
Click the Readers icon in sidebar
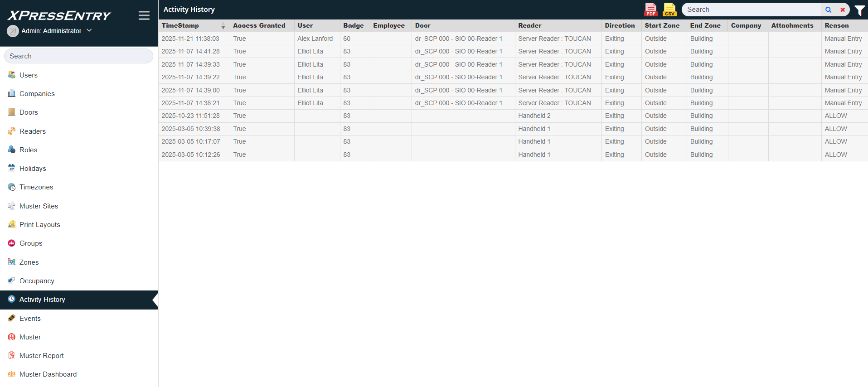(12, 131)
